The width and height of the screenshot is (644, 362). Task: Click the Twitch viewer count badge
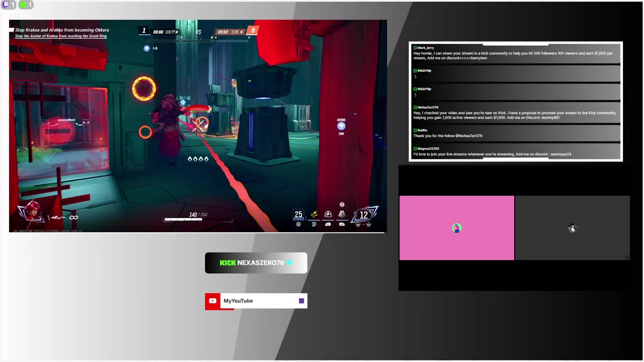(9, 5)
